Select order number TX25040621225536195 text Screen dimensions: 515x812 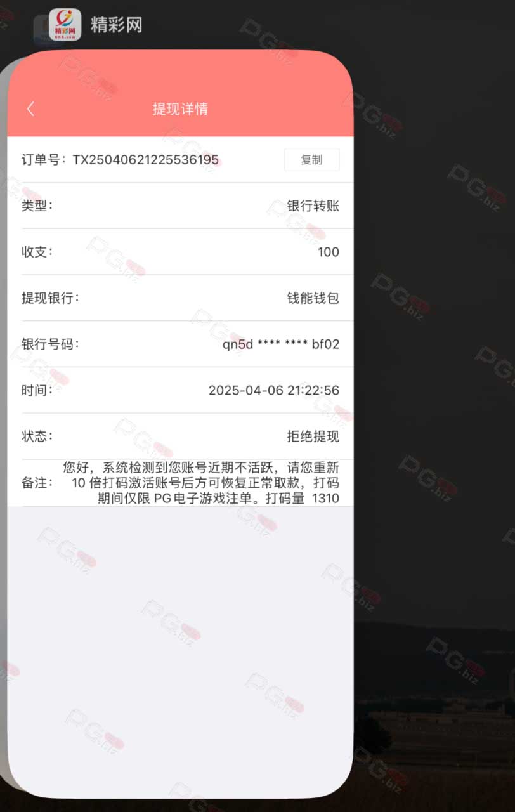146,160
